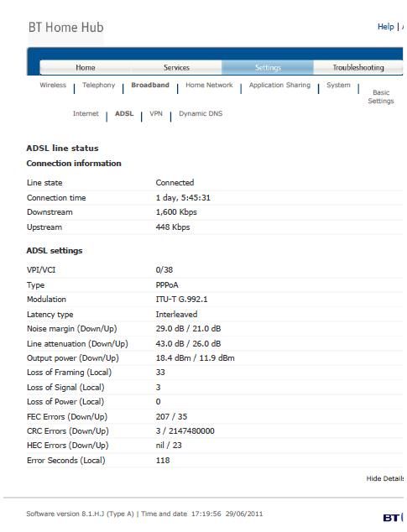
Task: Select the Settings tab
Action: 268,67
